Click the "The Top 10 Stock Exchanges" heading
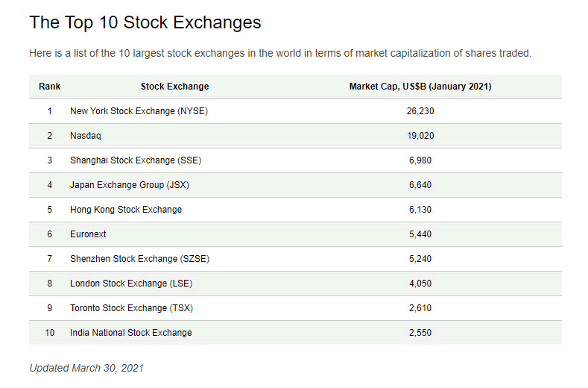The width and height of the screenshot is (588, 388). pyautogui.click(x=145, y=22)
